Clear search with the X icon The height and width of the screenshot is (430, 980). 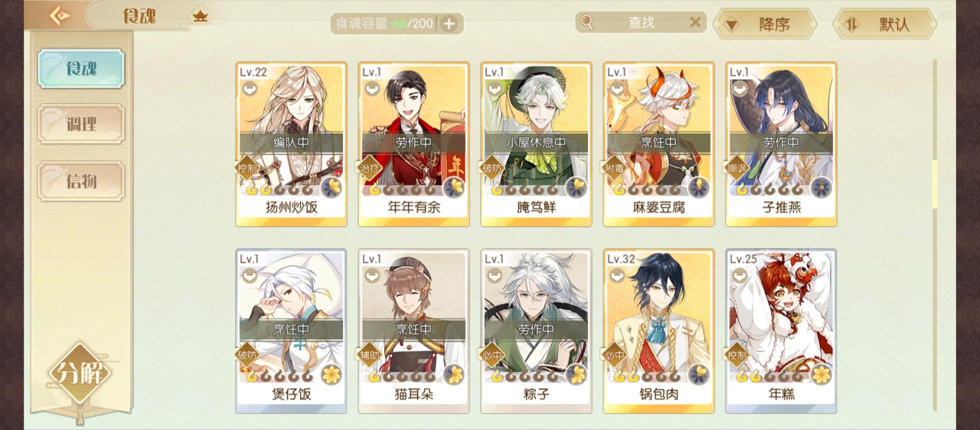(x=695, y=22)
